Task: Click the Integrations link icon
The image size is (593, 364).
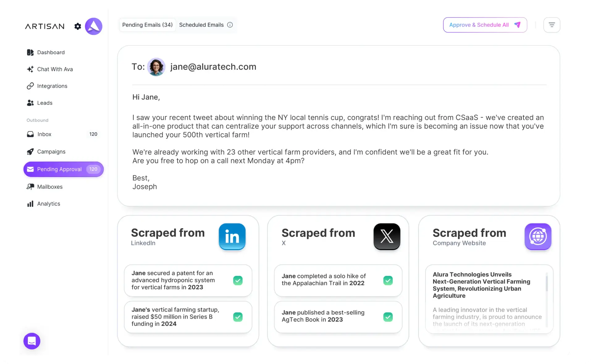Action: [x=30, y=86]
